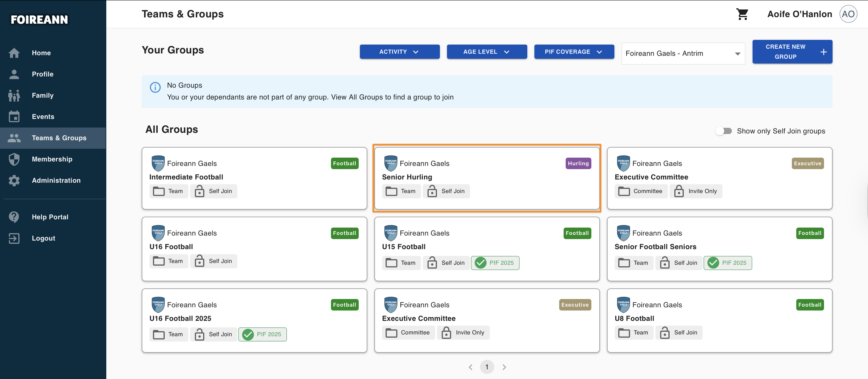Click the purple Hurling tag

(578, 164)
